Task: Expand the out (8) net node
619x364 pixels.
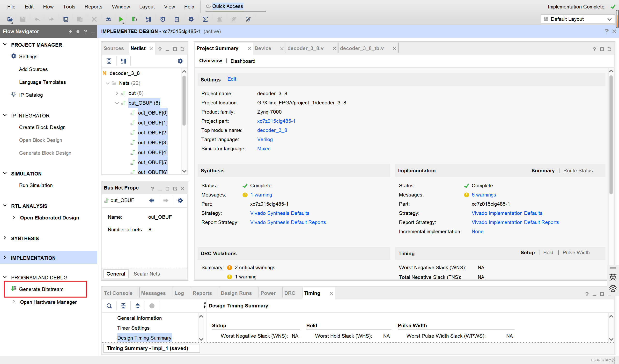Action: (117, 93)
